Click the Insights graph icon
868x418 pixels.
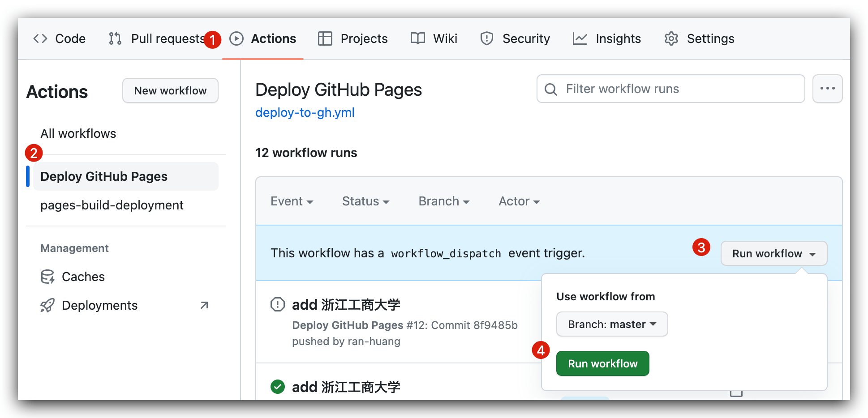(580, 38)
